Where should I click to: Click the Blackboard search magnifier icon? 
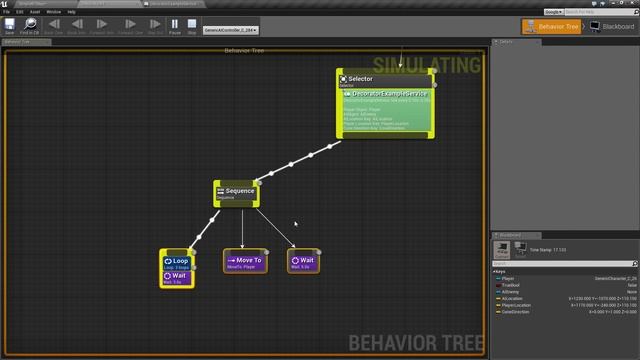635,264
